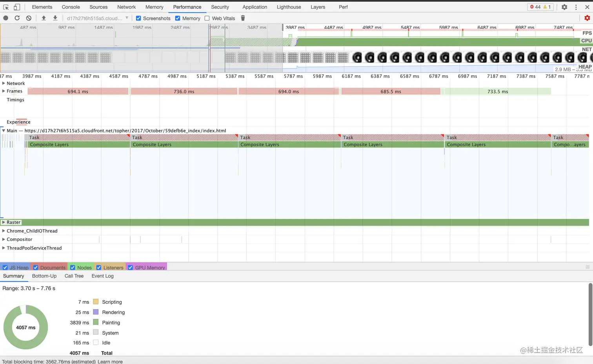Open the bottom drawer handle icon

click(x=588, y=267)
